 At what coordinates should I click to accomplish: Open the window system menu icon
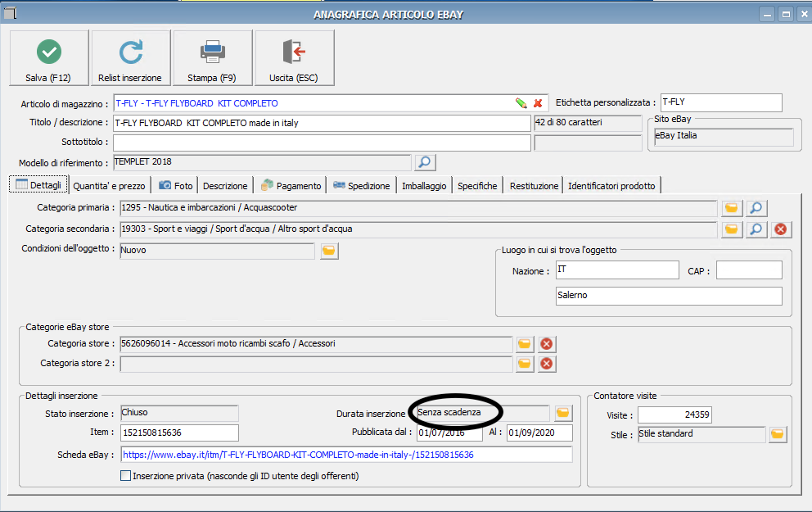click(11, 12)
